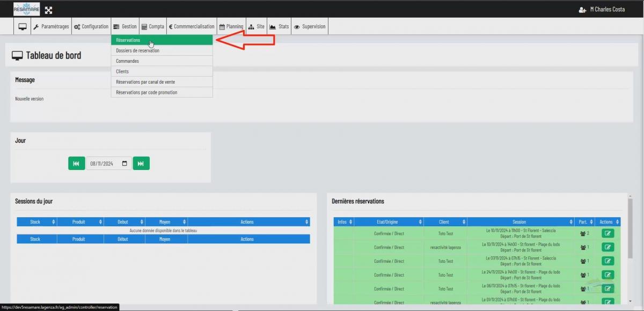The width and height of the screenshot is (644, 311).
Task: Go to next day with the forward button
Action: pyautogui.click(x=141, y=164)
